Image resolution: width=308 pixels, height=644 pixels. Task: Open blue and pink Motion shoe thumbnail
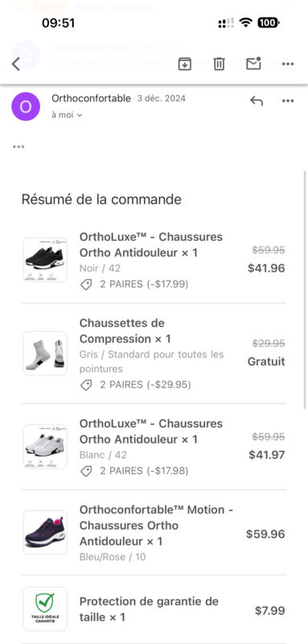coord(45,532)
